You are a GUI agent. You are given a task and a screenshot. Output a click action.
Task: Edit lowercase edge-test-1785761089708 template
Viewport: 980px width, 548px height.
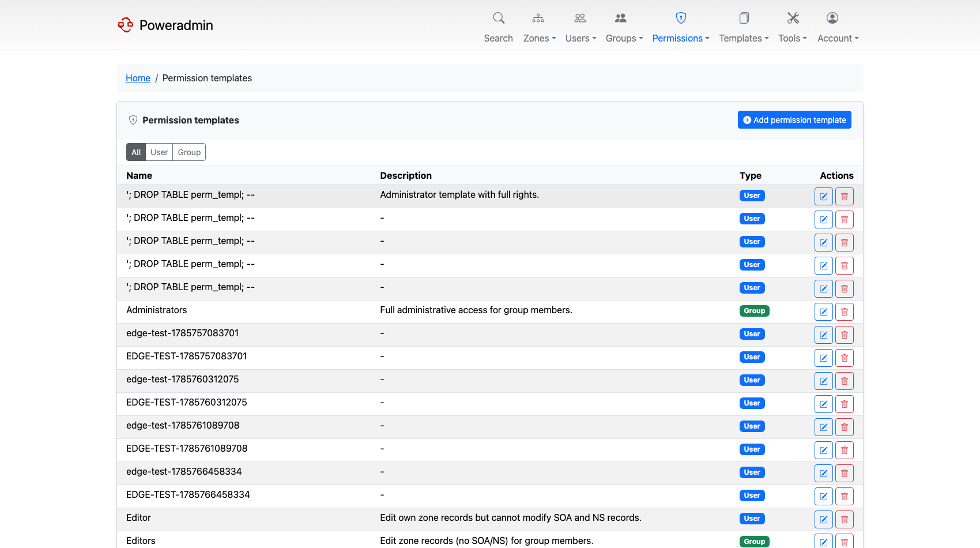(824, 427)
